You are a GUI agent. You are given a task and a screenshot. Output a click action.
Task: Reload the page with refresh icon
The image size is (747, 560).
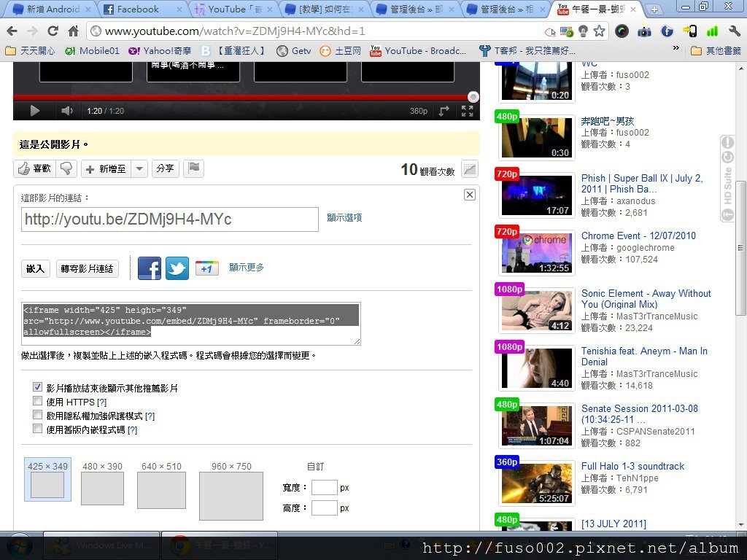click(x=53, y=31)
